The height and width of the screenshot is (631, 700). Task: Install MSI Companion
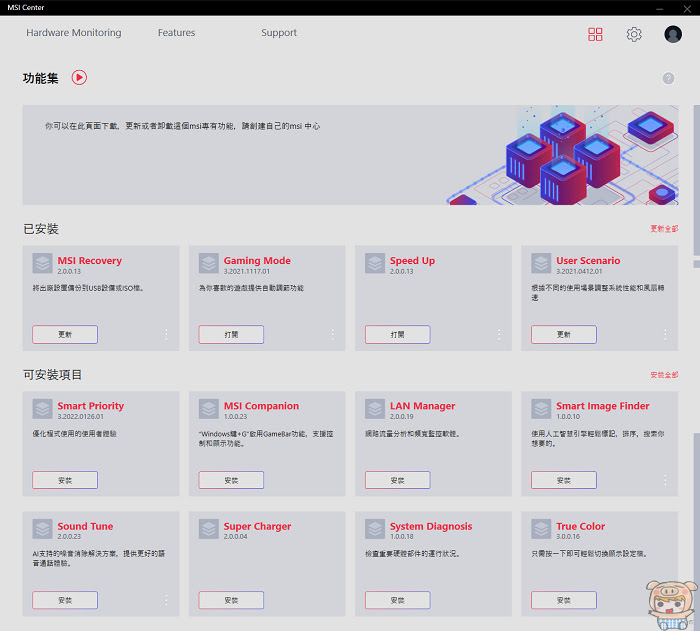[x=231, y=480]
